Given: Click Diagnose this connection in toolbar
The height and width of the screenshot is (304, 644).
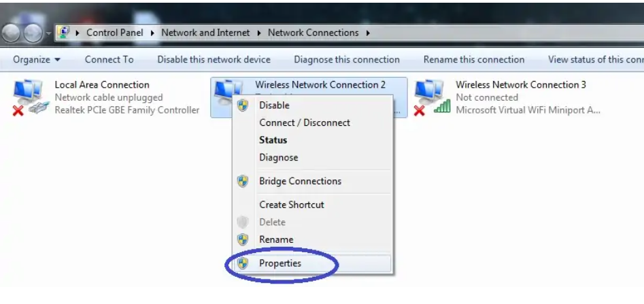Looking at the screenshot, I should pyautogui.click(x=347, y=60).
